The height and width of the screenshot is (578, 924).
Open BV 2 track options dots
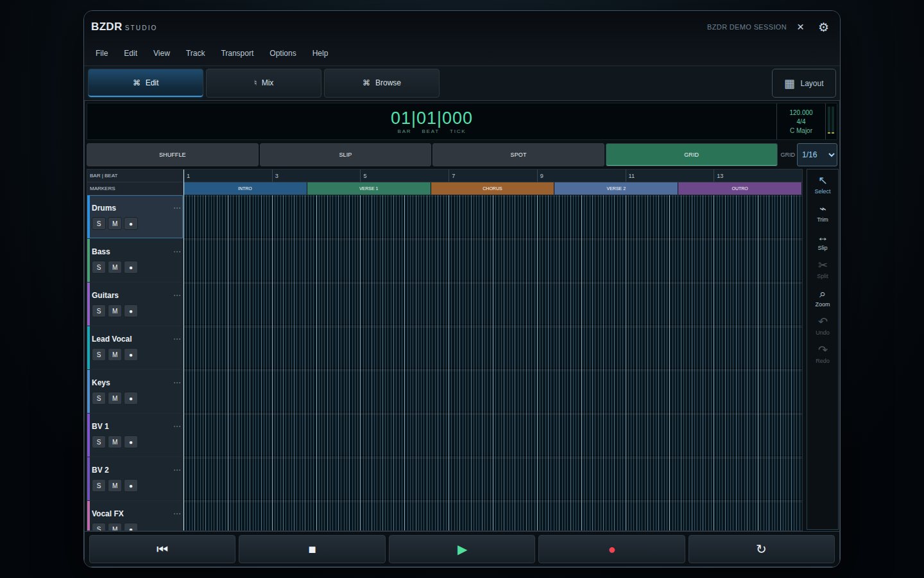pos(177,470)
